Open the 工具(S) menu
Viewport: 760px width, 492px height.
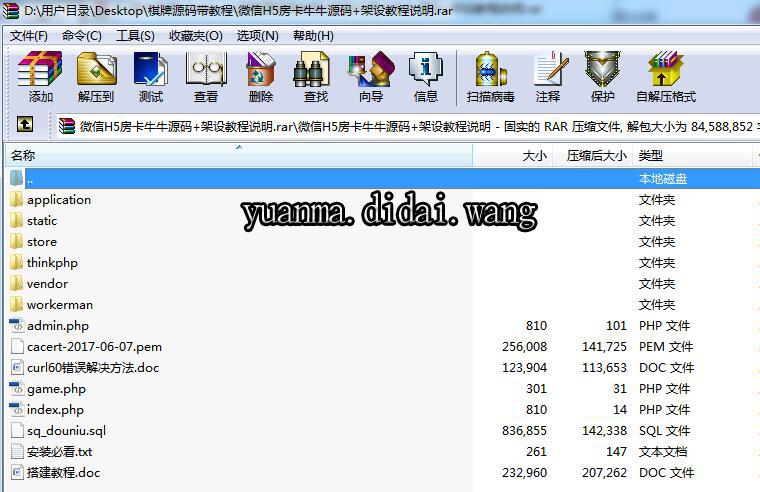[x=135, y=36]
